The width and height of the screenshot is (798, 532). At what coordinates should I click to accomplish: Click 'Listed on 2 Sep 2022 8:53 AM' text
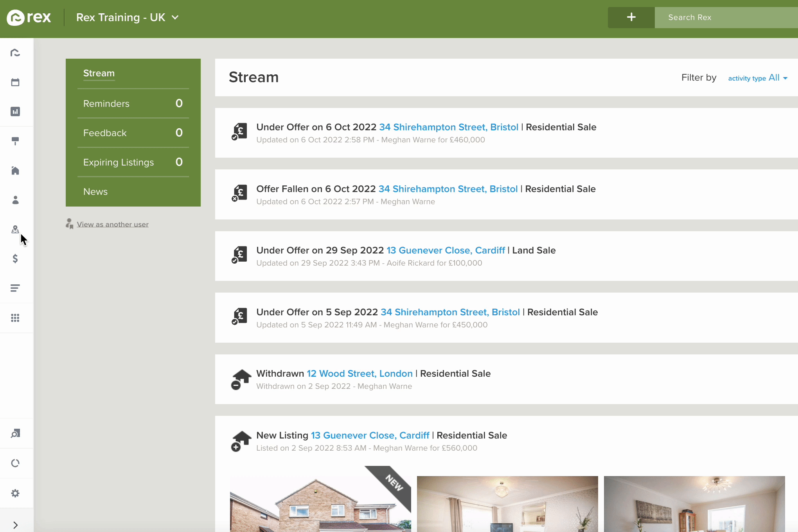click(x=311, y=448)
